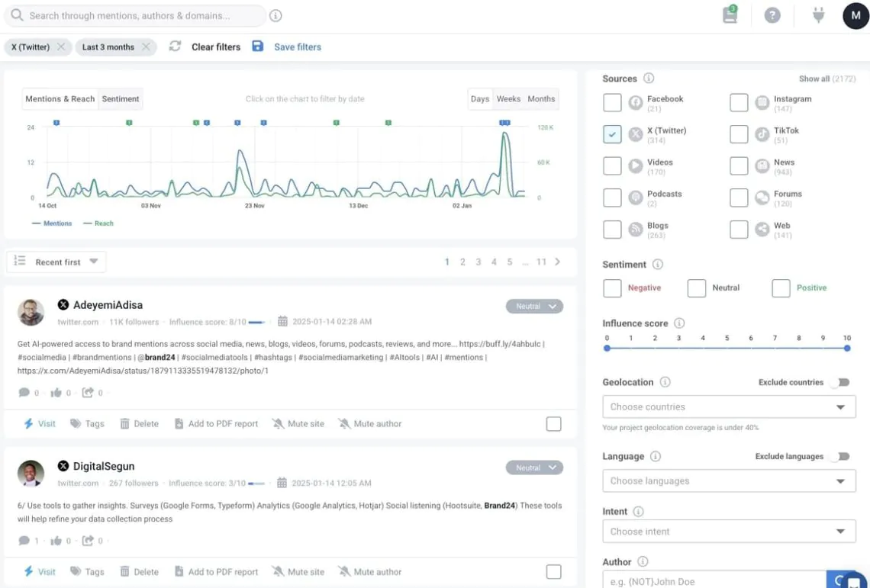Click Clear filters

tap(215, 47)
